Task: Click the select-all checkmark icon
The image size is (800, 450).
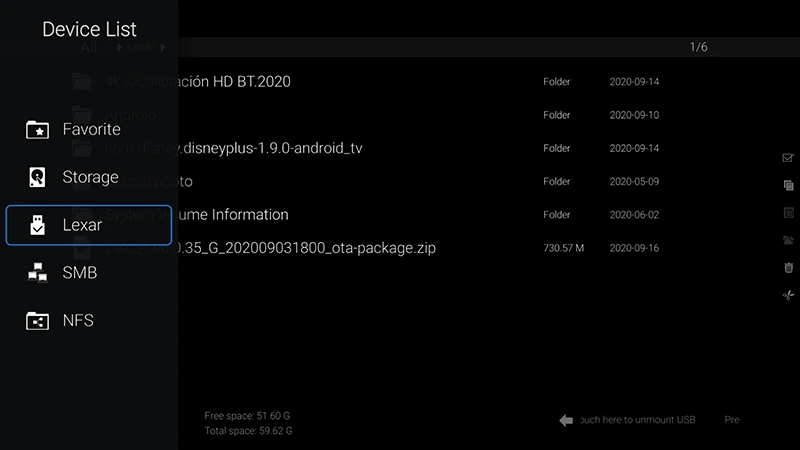Action: [788, 158]
